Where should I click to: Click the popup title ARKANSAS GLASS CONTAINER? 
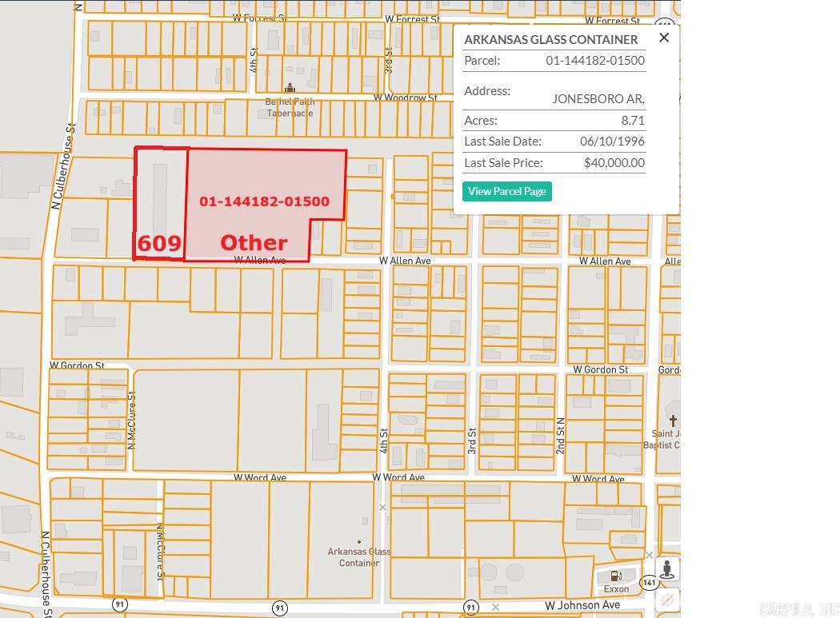(550, 40)
